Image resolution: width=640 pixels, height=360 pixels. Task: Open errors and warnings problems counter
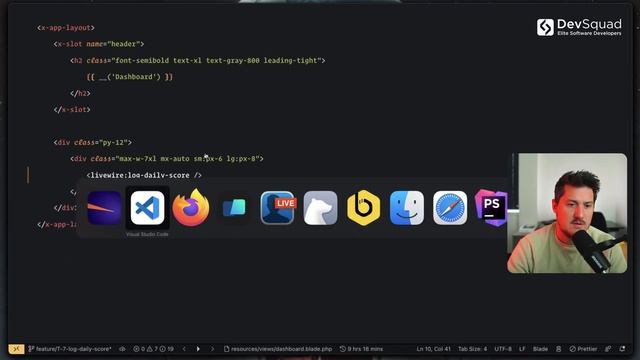point(153,349)
